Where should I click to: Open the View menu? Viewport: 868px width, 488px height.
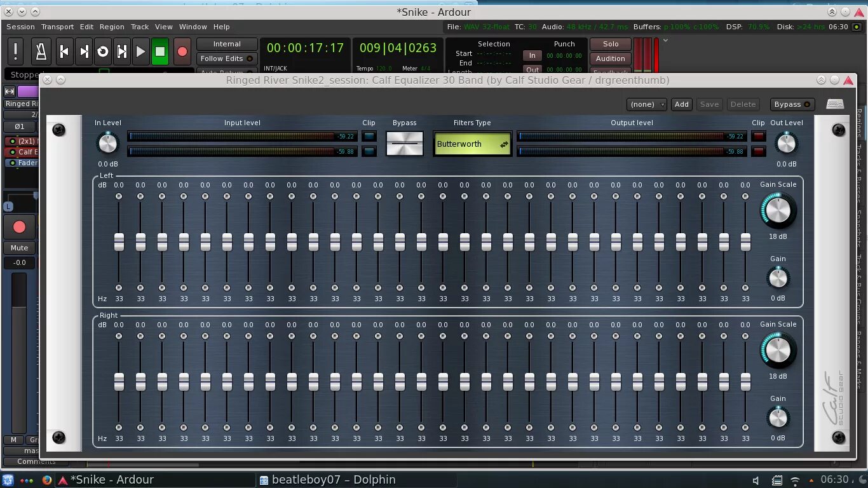click(x=164, y=27)
